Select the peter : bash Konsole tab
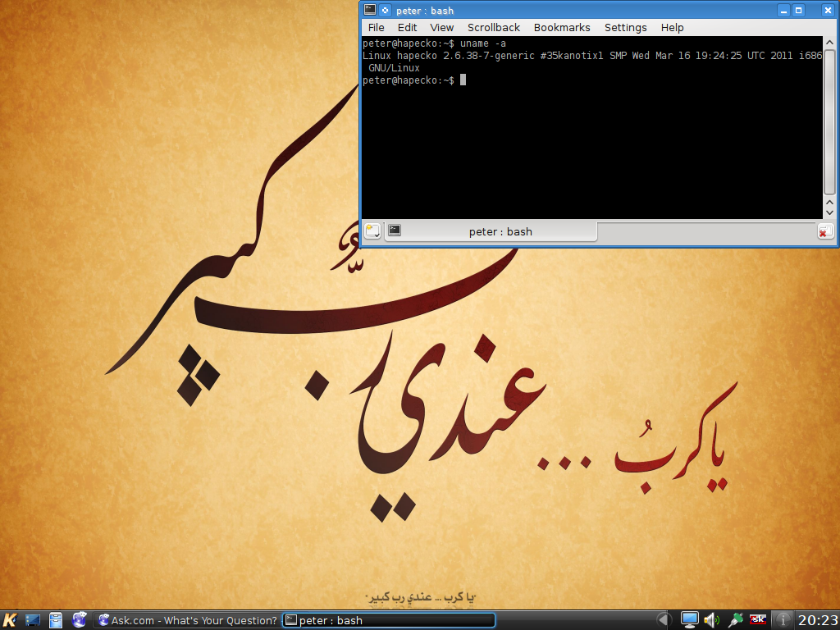 pyautogui.click(x=492, y=231)
